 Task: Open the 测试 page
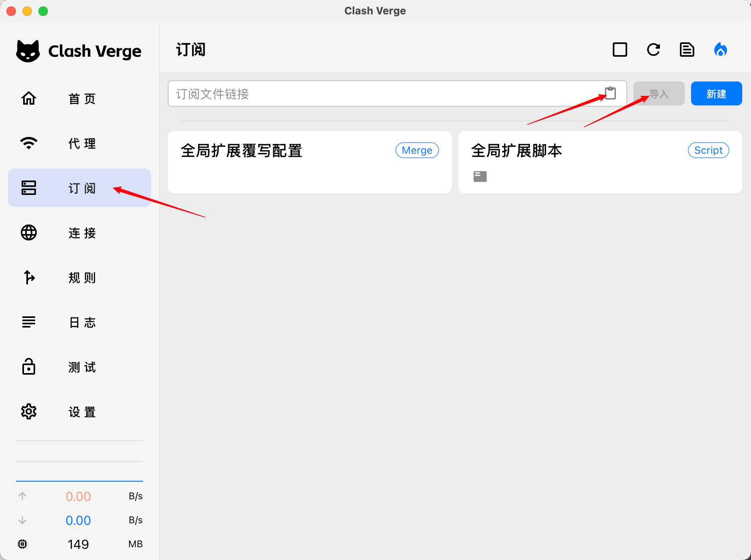tap(79, 367)
